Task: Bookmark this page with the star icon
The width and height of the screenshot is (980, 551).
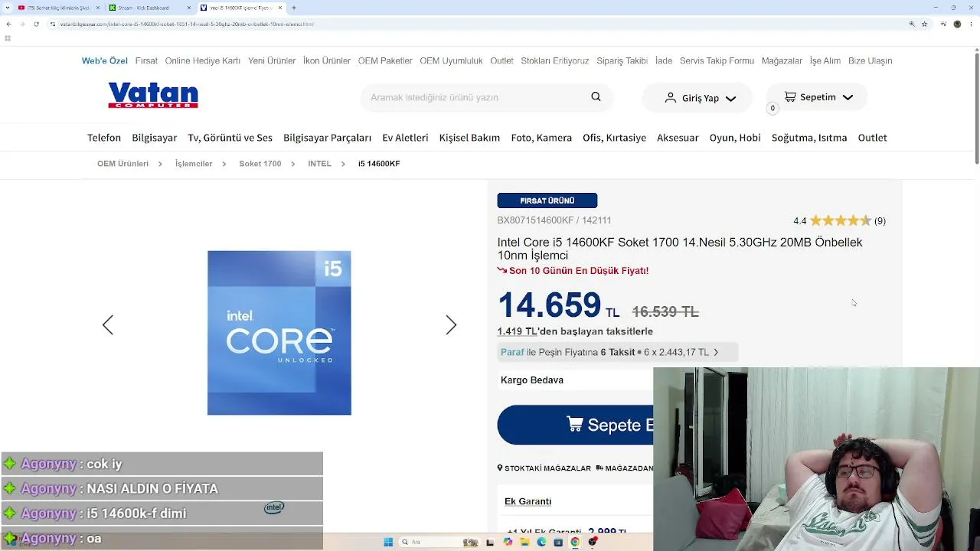Action: [x=924, y=24]
